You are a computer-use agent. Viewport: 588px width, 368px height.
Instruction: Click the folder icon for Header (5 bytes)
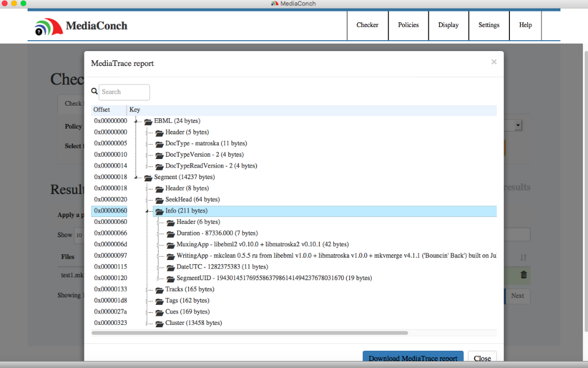pos(160,133)
